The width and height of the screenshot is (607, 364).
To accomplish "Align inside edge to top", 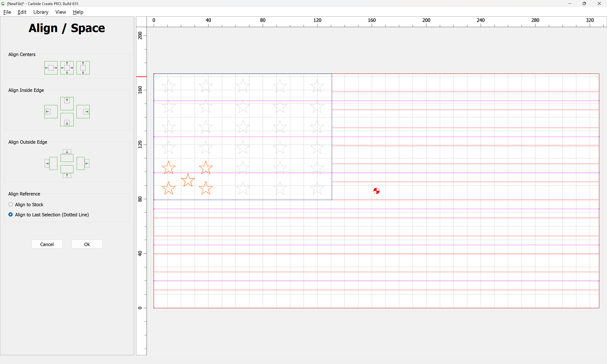I will pos(67,103).
